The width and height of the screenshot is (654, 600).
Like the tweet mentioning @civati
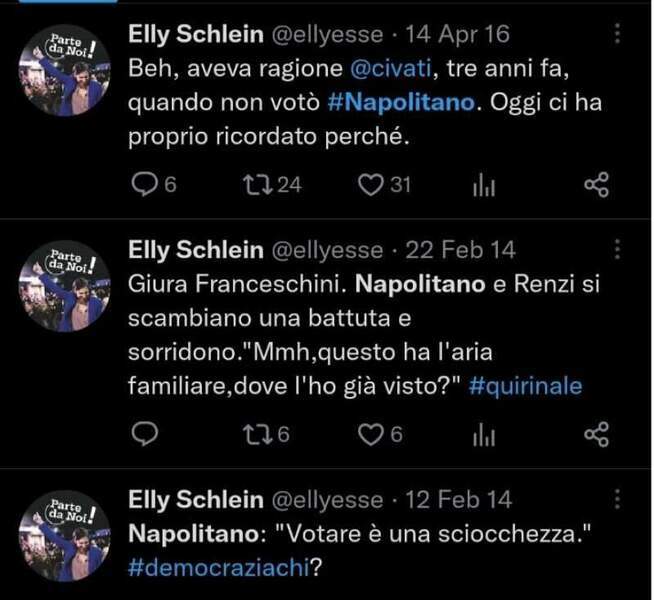pyautogui.click(x=372, y=184)
